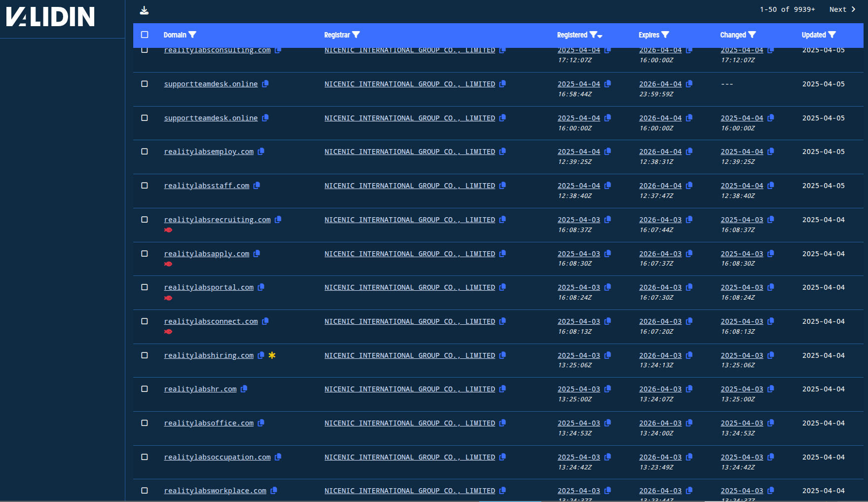Copy registrar name in realitylabshiring.com row
This screenshot has height=502, width=868.
(x=503, y=355)
